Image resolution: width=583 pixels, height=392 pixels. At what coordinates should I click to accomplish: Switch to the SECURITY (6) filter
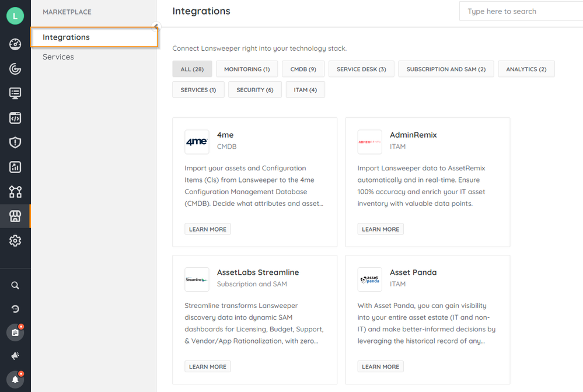coord(255,89)
